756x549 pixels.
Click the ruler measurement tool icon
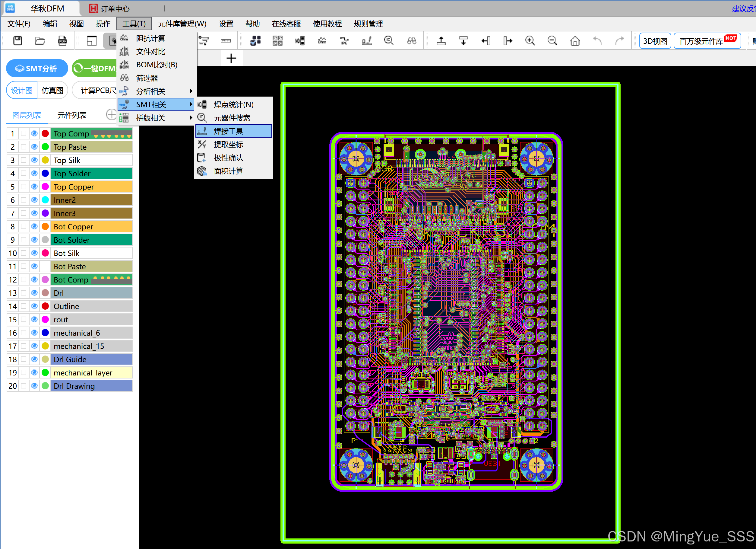coord(226,41)
